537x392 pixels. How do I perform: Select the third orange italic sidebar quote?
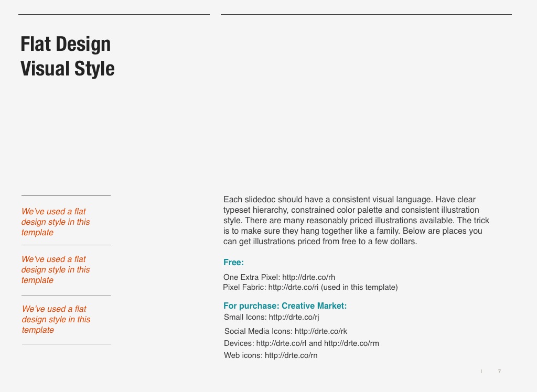tap(56, 319)
